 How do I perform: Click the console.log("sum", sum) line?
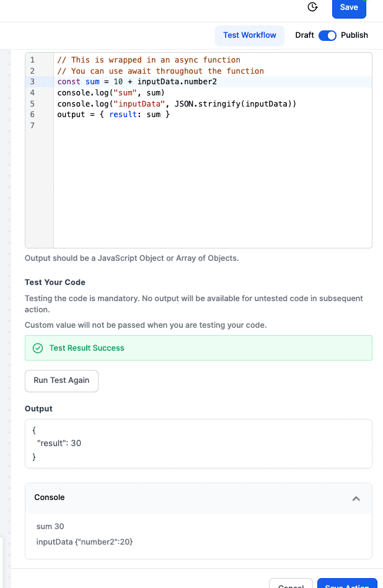pos(111,92)
